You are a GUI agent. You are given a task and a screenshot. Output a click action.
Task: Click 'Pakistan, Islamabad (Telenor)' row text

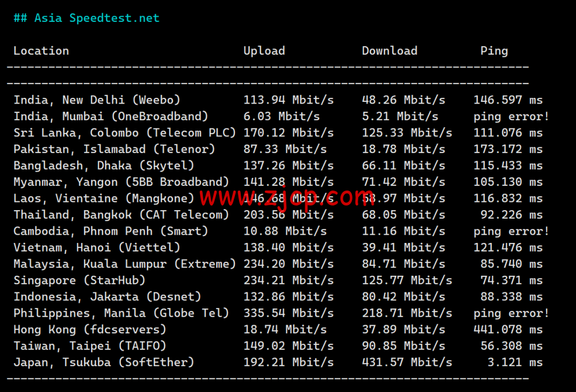point(114,150)
